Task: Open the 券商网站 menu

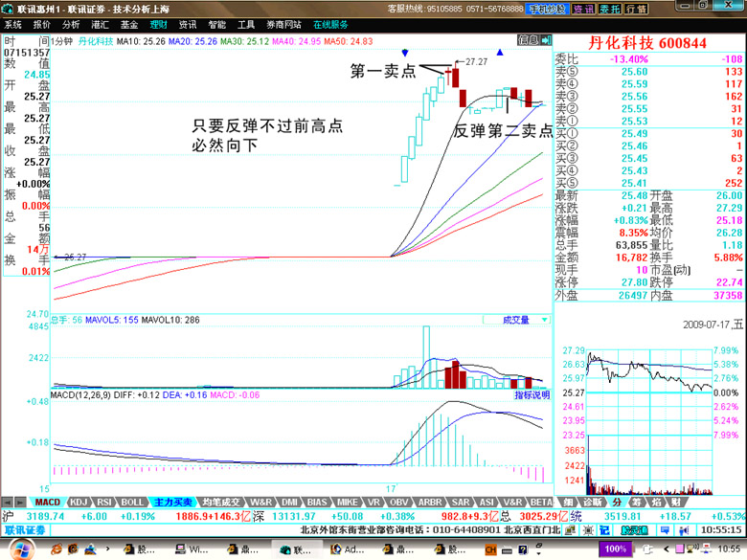Action: pos(283,25)
